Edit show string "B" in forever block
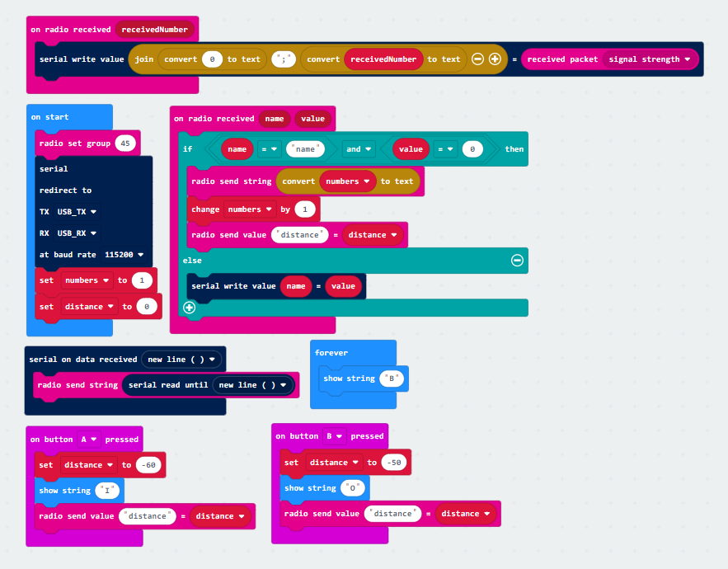728x569 pixels. click(x=392, y=379)
